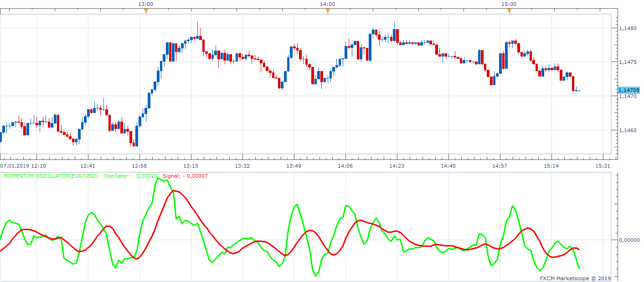Click the 1,1470 price axis label
644x282 pixels.
coord(628,97)
